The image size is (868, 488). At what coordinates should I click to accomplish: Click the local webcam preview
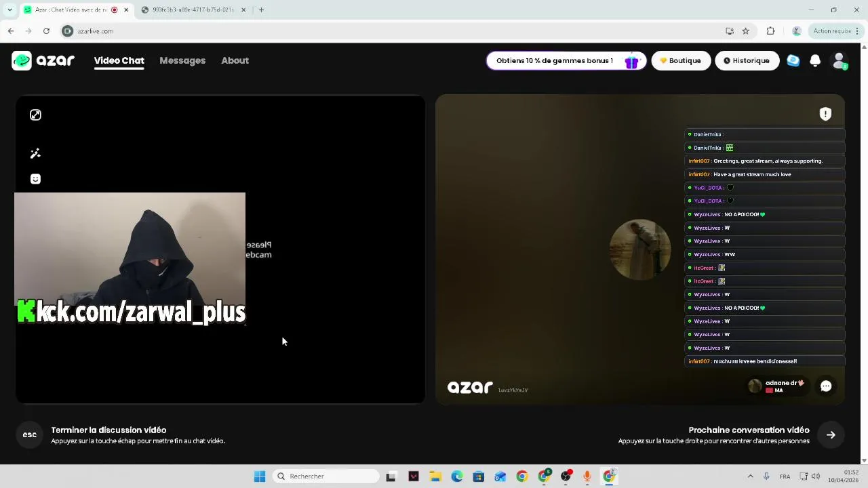coord(130,258)
